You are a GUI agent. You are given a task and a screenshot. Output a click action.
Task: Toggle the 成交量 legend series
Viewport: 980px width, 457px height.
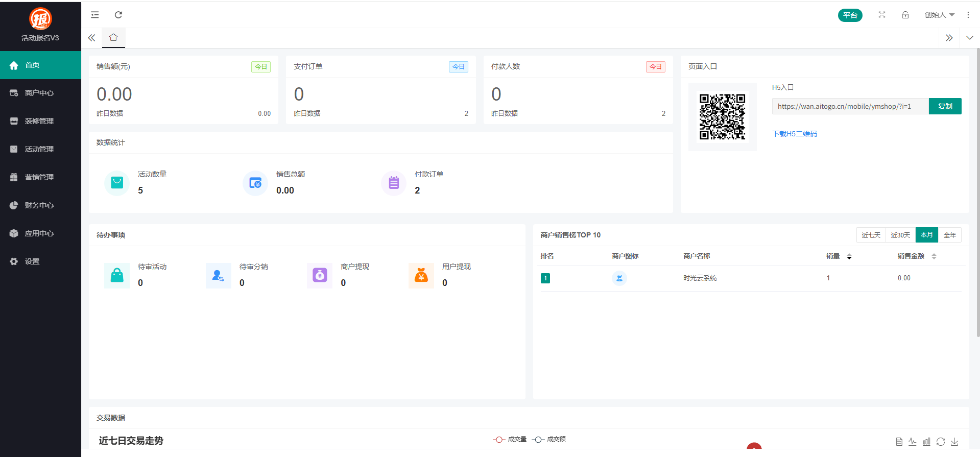click(510, 439)
